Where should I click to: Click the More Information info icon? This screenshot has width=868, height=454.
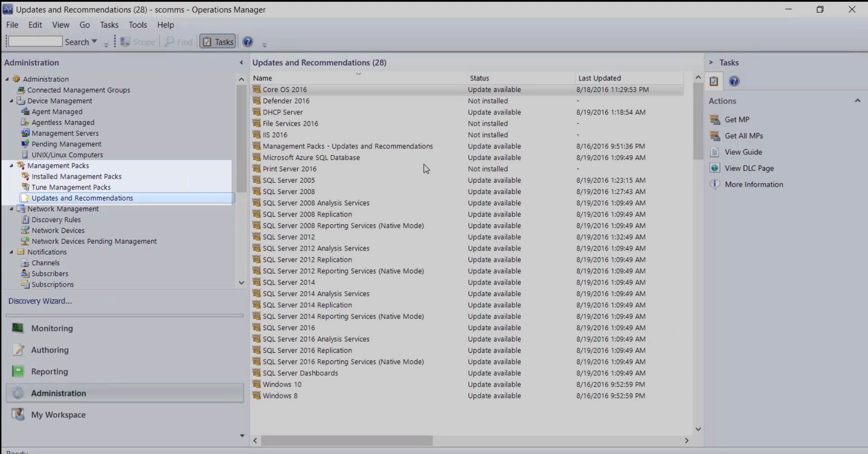click(x=715, y=184)
